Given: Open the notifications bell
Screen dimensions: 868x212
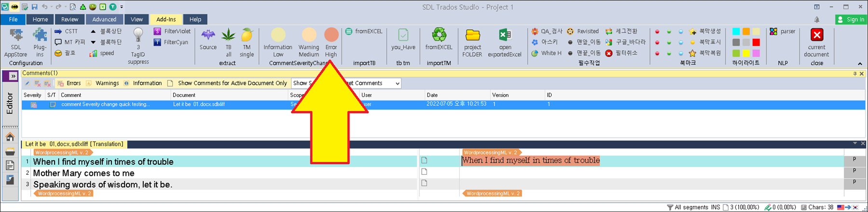Looking at the screenshot, I should tap(817, 20).
